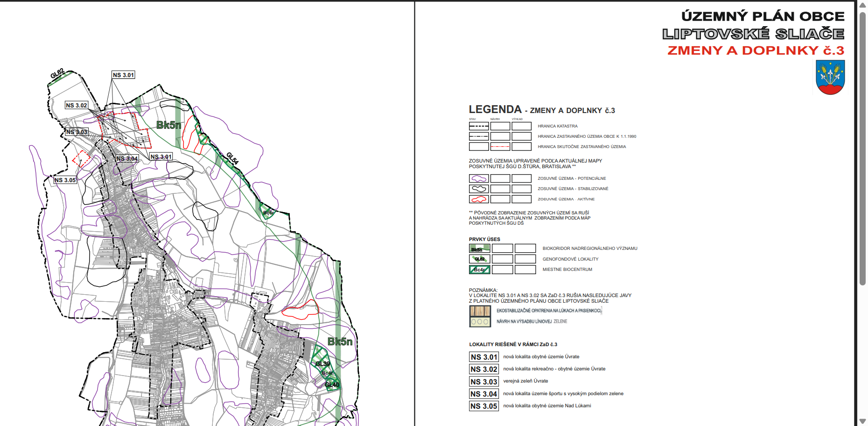Click the NS 3.05 box in the legend list
The height and width of the screenshot is (426, 868).
click(x=484, y=406)
